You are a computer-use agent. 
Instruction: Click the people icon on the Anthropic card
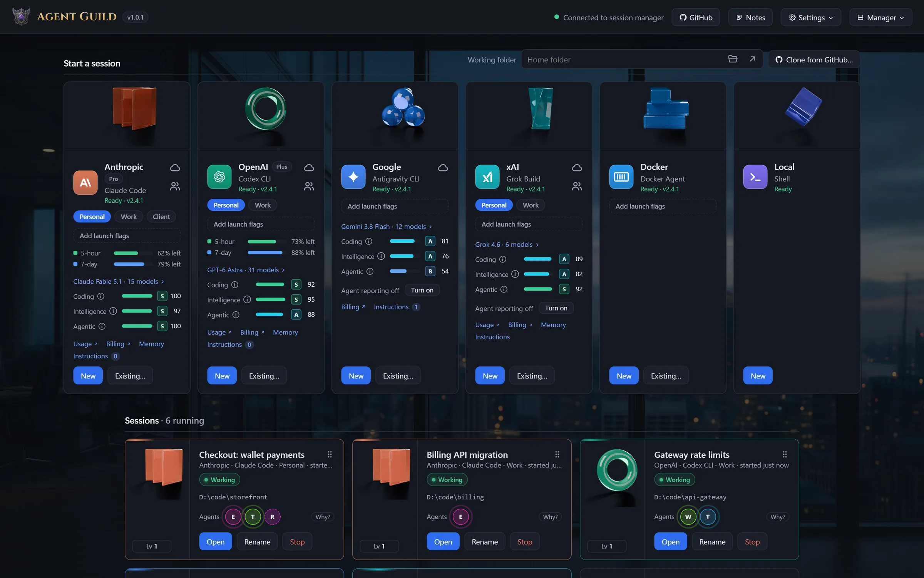point(175,187)
